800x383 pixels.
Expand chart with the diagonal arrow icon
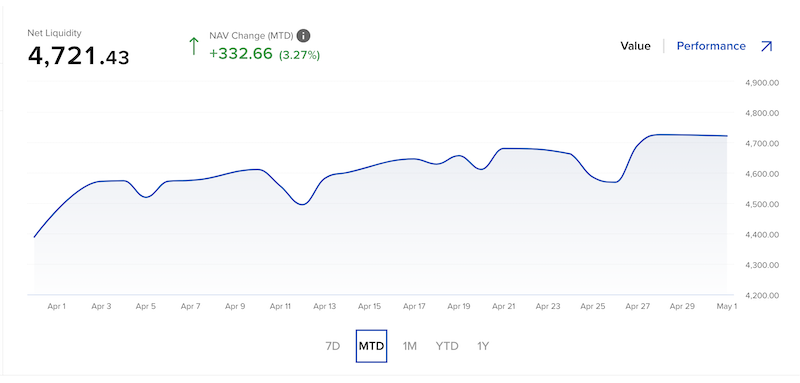pyautogui.click(x=766, y=46)
